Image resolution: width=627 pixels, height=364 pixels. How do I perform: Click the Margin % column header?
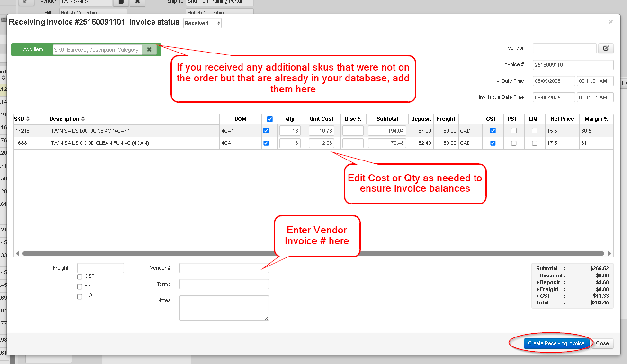point(596,119)
